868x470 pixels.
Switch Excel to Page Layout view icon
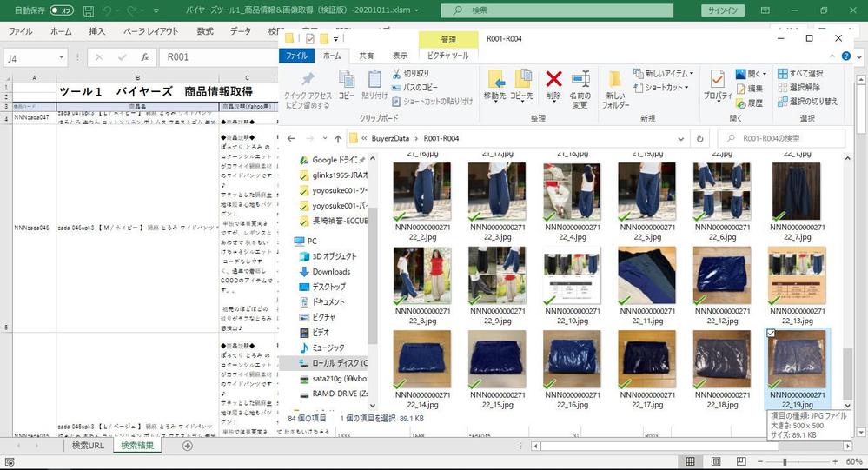pyautogui.click(x=716, y=461)
